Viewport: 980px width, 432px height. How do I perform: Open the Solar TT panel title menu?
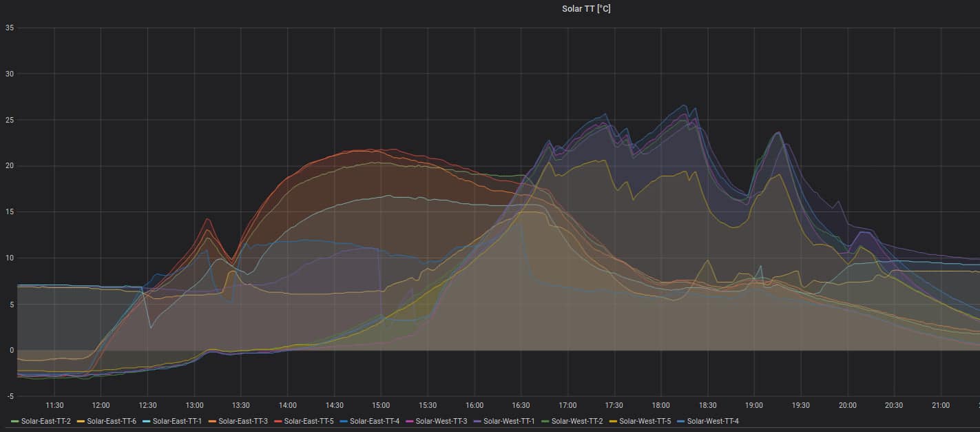pos(586,8)
